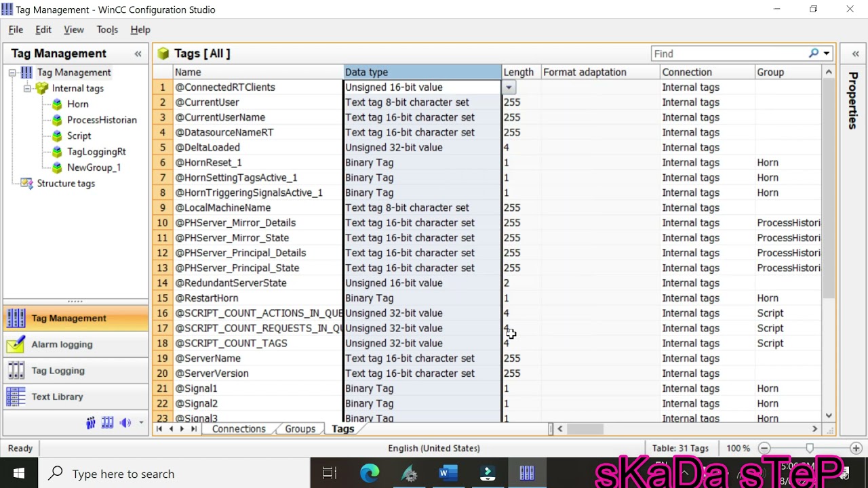Open the Find search options dropdown

(826, 54)
